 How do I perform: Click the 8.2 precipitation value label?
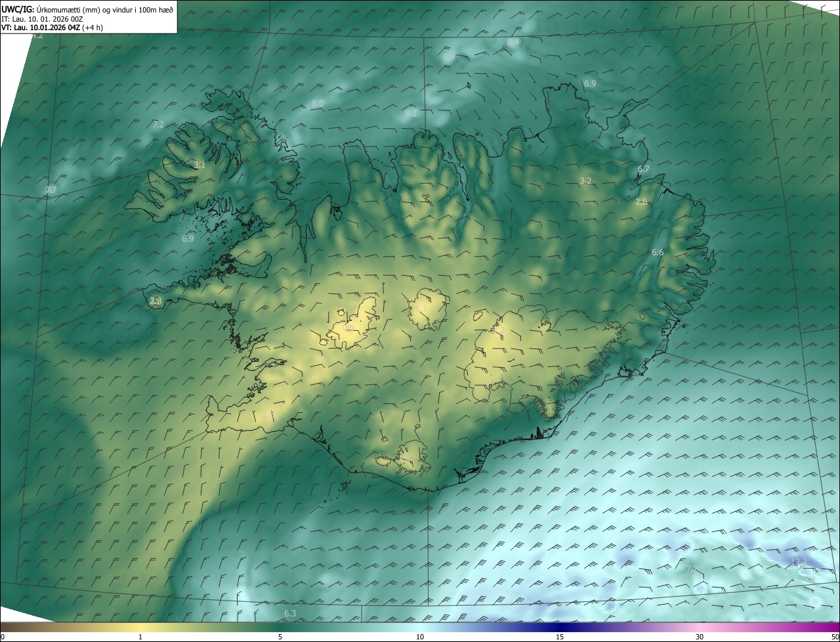(411, 114)
